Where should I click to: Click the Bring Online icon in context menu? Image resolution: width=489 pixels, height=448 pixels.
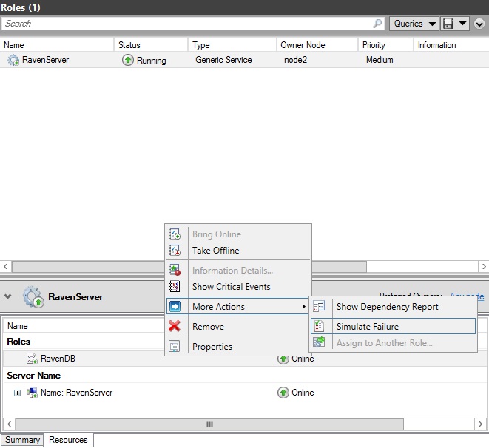point(175,234)
